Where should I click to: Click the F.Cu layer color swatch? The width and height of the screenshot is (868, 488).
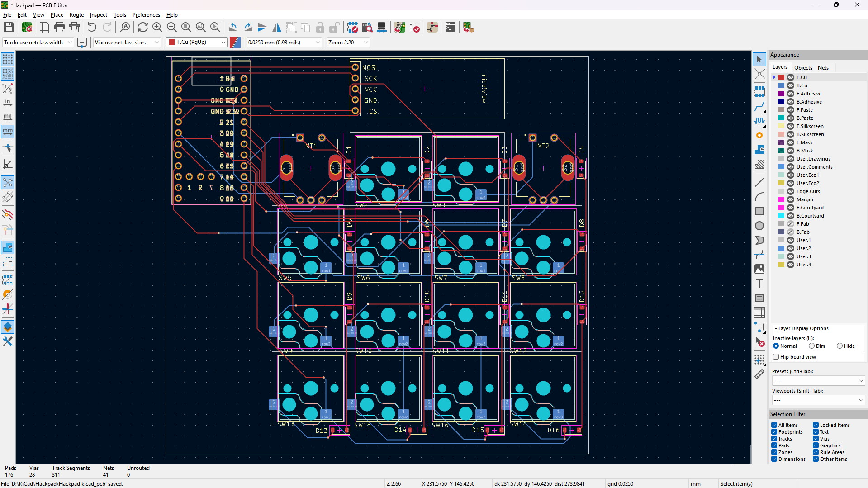(781, 77)
